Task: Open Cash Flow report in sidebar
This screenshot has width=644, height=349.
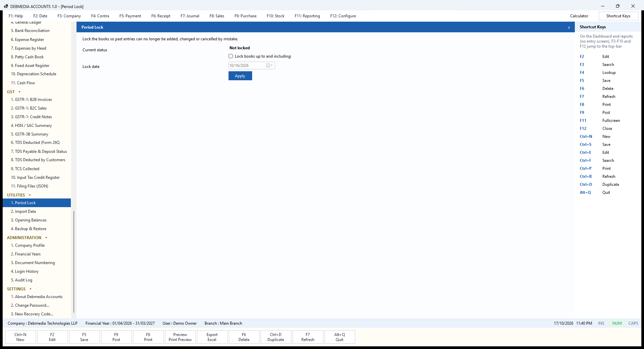Action: pyautogui.click(x=37, y=83)
